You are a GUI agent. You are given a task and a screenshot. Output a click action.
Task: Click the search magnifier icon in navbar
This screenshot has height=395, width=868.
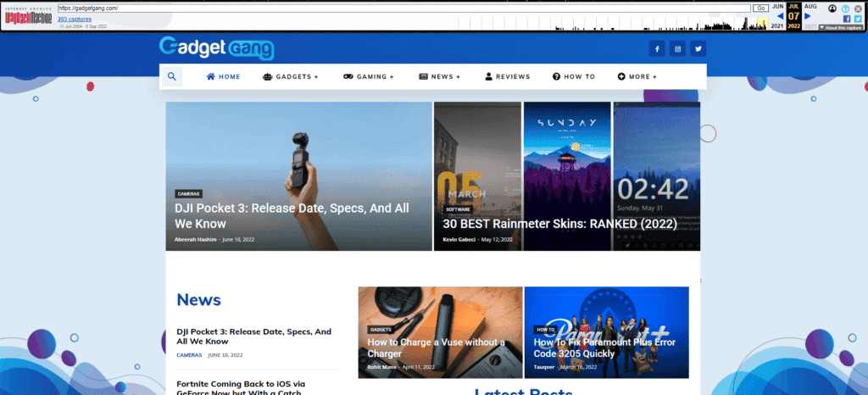[x=171, y=76]
